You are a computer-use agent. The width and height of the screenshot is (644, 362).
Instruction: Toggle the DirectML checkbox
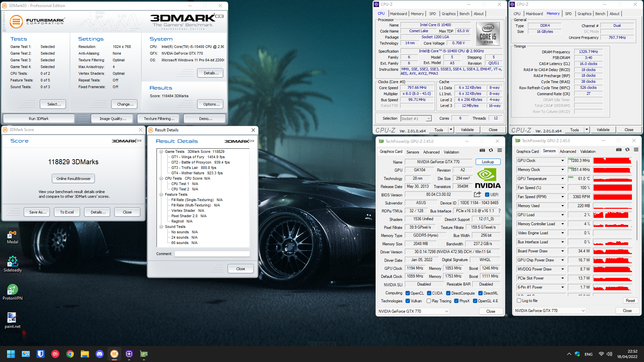tap(480, 293)
